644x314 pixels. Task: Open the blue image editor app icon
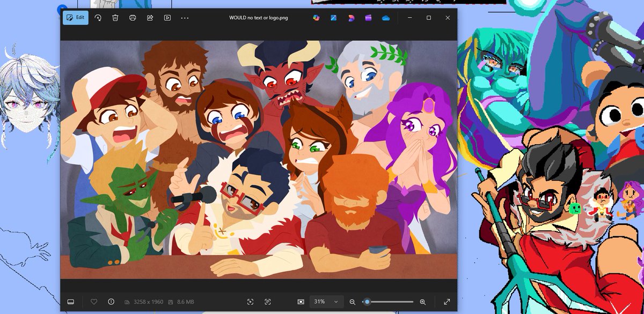pos(334,18)
